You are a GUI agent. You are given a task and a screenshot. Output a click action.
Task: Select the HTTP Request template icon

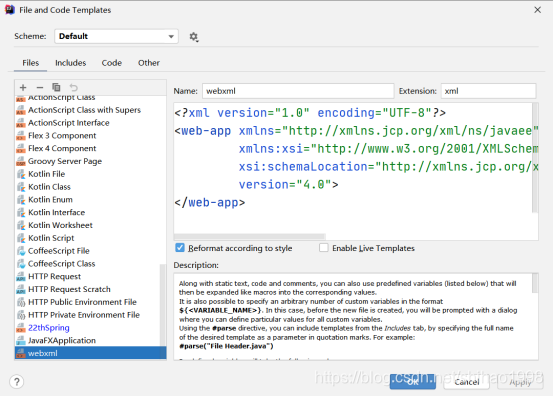click(21, 277)
